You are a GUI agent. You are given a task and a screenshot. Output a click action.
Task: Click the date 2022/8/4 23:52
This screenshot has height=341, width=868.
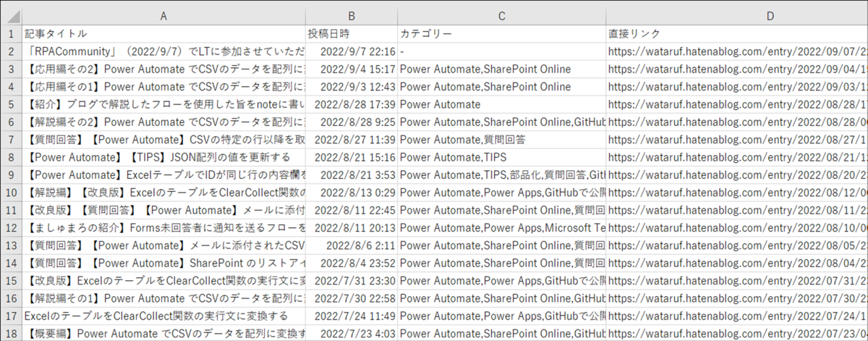[x=351, y=263]
